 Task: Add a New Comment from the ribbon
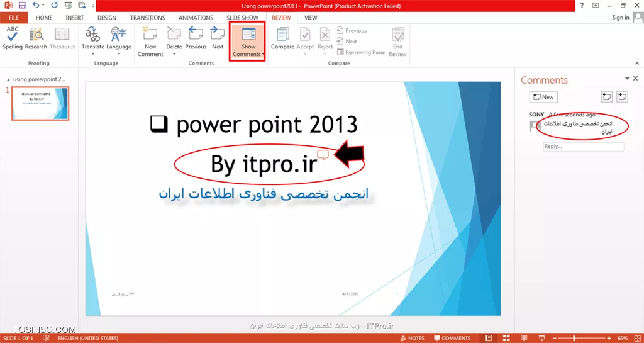pyautogui.click(x=150, y=42)
